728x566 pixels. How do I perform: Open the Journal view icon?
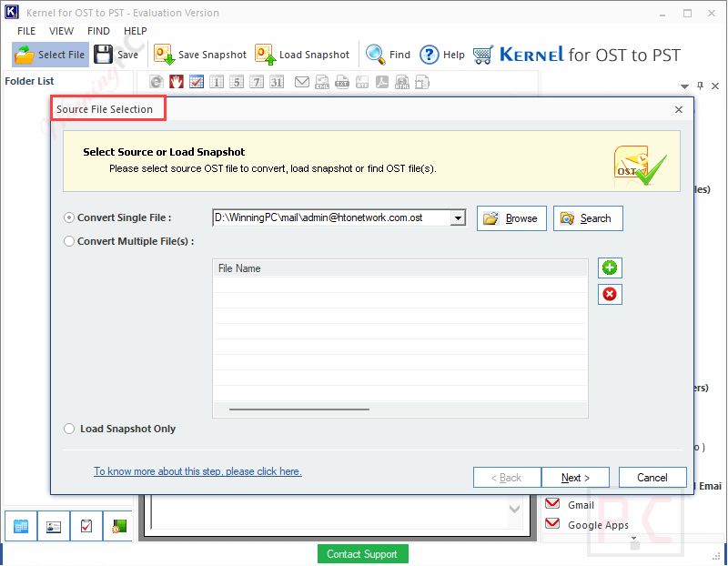point(119,526)
